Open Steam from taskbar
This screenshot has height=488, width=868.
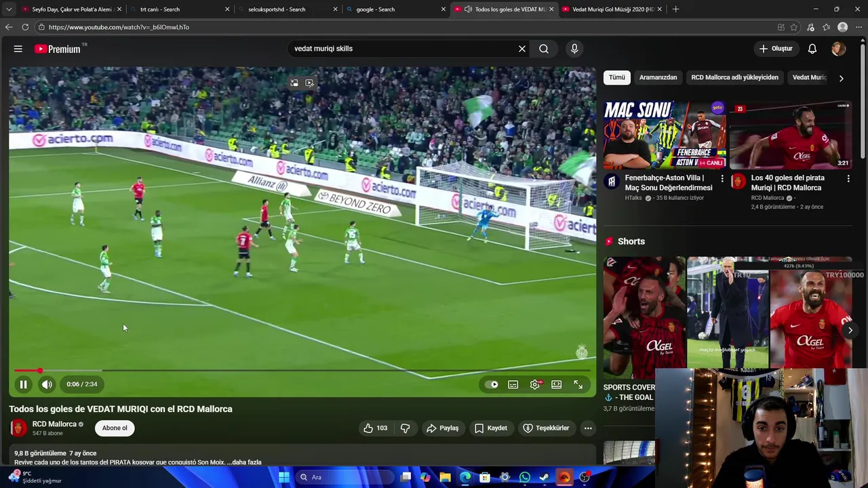(x=545, y=477)
